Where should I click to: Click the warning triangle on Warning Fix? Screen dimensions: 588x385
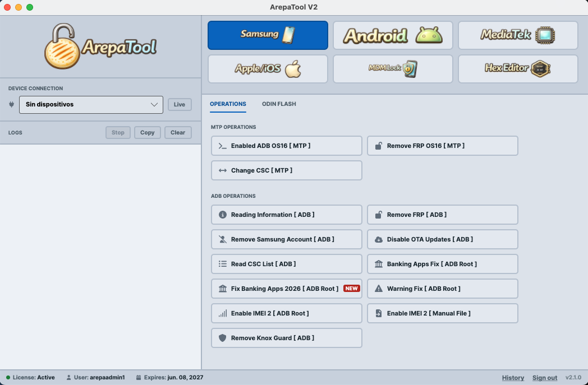click(x=379, y=289)
